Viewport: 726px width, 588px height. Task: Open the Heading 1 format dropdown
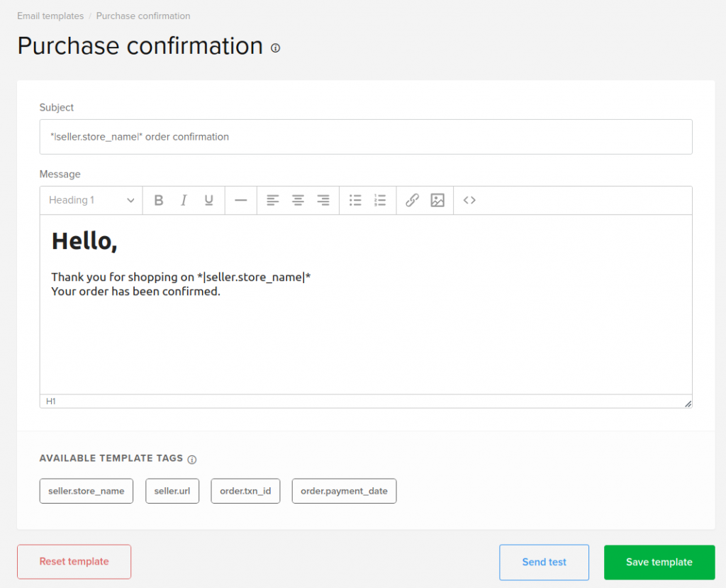tap(91, 201)
